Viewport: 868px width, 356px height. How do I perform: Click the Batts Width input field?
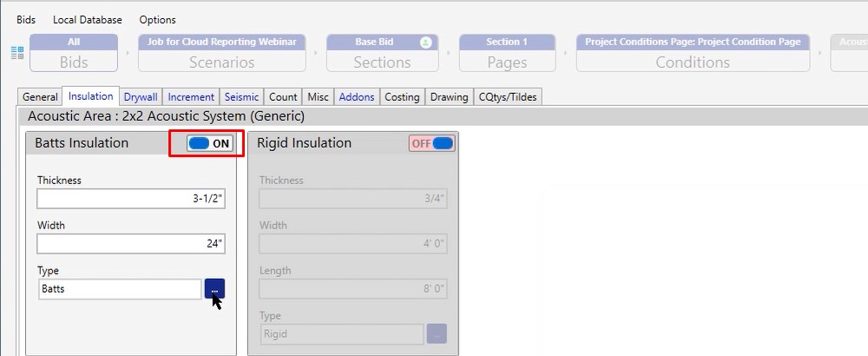(131, 244)
